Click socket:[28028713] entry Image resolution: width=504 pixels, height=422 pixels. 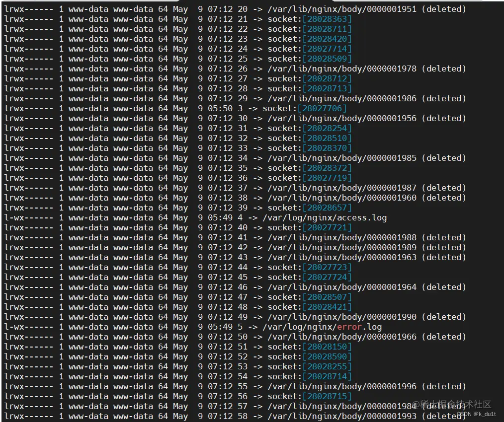click(x=310, y=89)
